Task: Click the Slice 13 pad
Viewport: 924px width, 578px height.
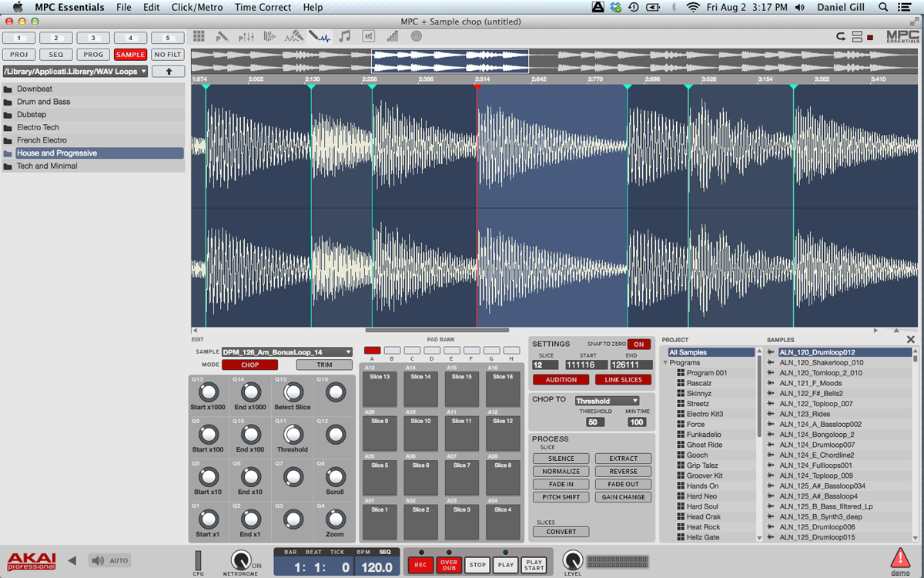Action: point(380,390)
